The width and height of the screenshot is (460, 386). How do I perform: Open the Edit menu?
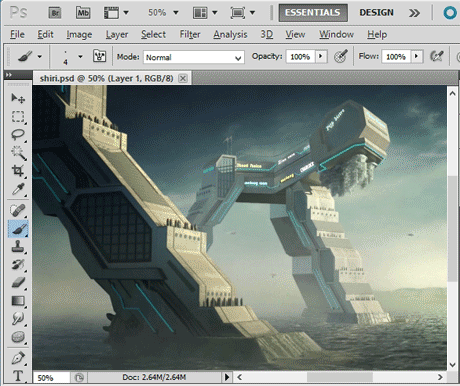point(45,34)
